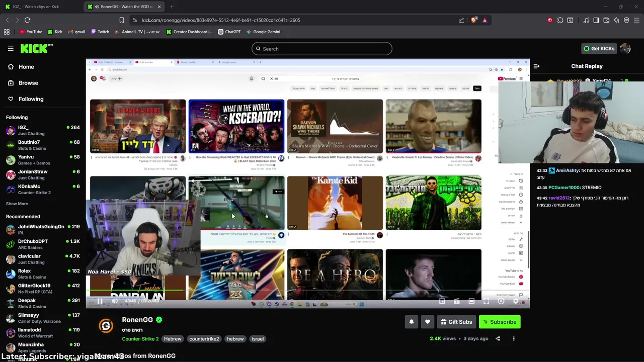
Task: Open YouTube bookmark
Action: [x=31, y=32]
